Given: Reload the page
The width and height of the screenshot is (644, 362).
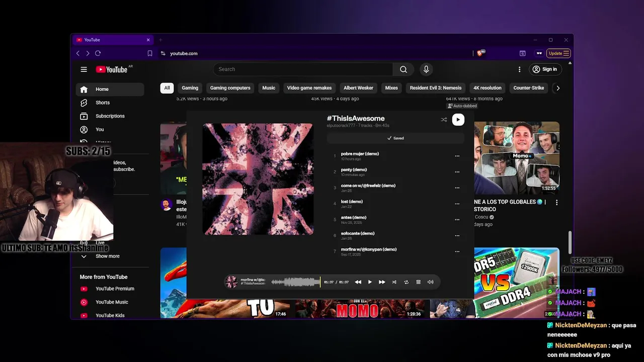Looking at the screenshot, I should [98, 53].
